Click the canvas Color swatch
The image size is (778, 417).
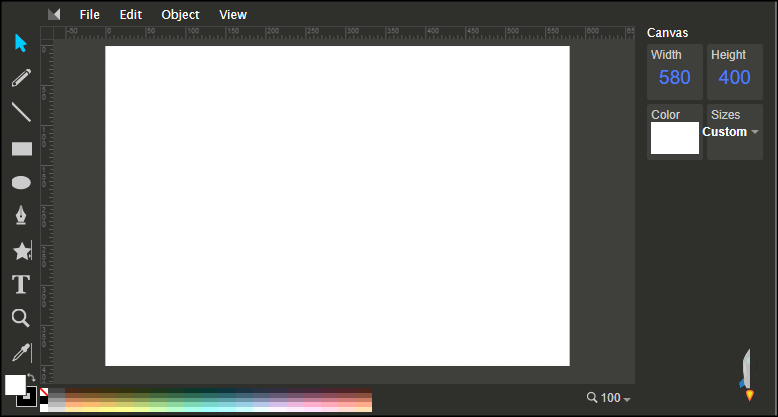(674, 138)
